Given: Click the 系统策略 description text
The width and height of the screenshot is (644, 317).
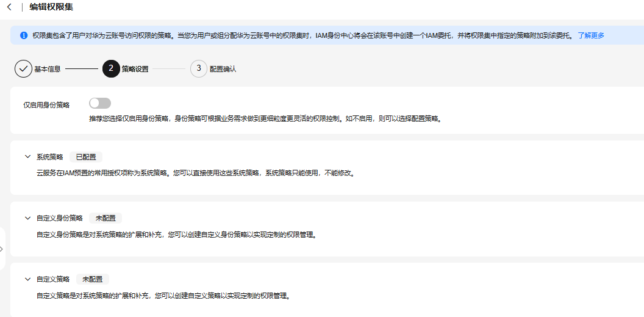Looking at the screenshot, I should tap(195, 173).
